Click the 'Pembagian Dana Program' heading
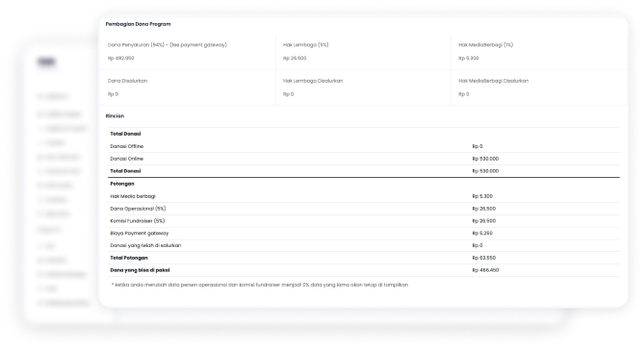The image size is (644, 350). coord(138,24)
